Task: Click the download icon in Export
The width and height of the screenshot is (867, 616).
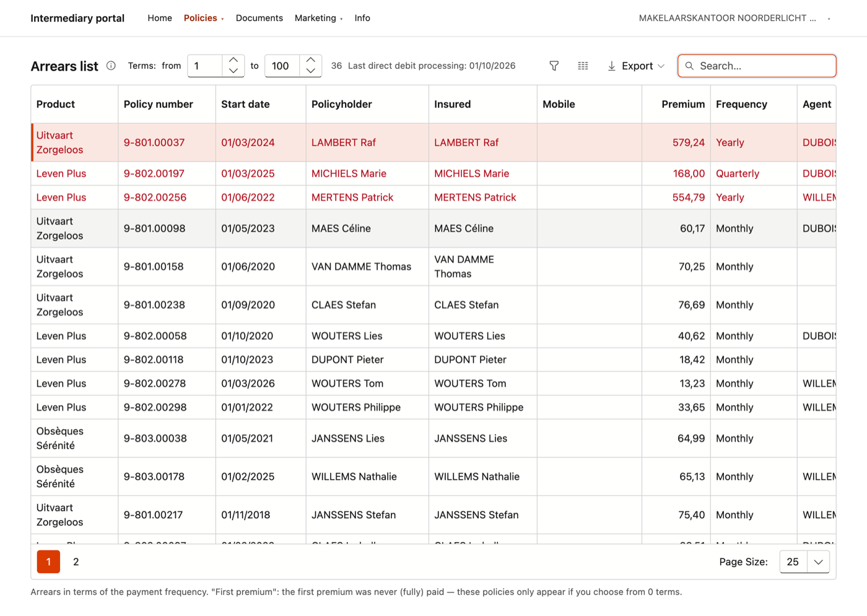Action: 611,66
